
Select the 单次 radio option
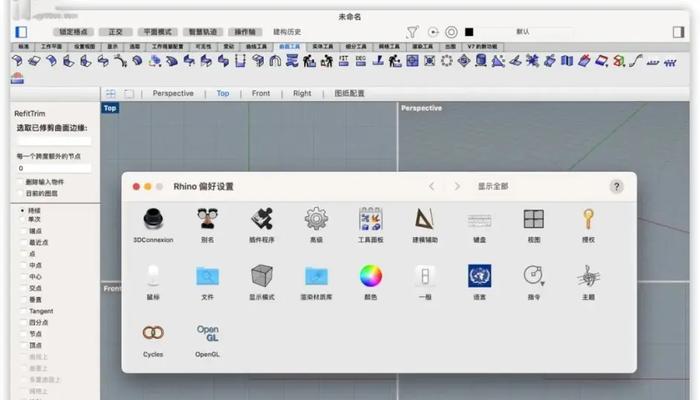[x=22, y=219]
